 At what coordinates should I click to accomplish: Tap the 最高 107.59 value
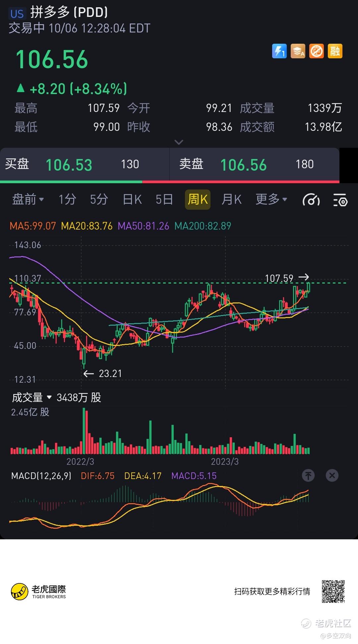(104, 108)
